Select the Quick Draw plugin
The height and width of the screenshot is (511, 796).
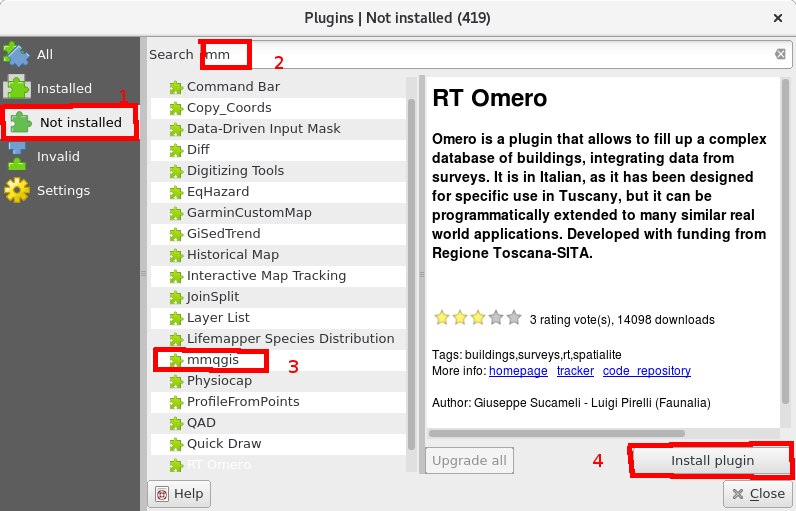278,444
